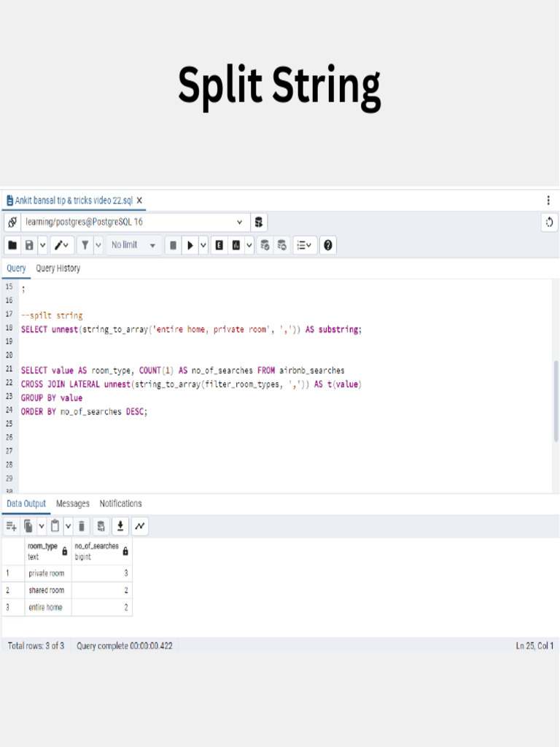The height and width of the screenshot is (747, 560).
Task: Open query tool Help question mark
Action: (x=328, y=246)
